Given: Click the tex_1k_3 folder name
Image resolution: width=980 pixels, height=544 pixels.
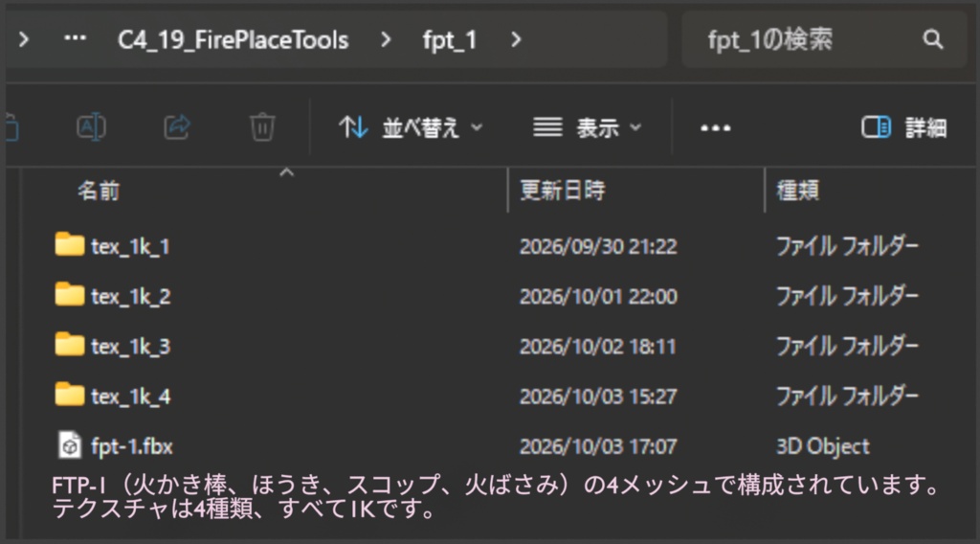Looking at the screenshot, I should 130,347.
